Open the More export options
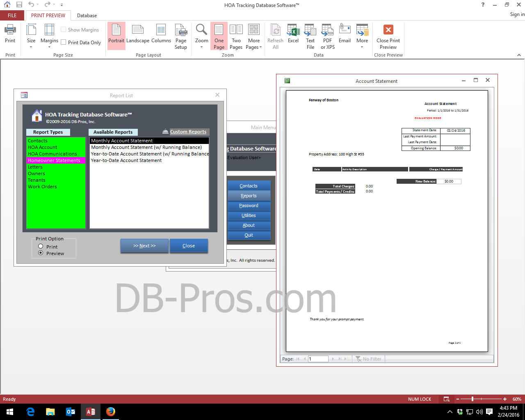 (362, 36)
